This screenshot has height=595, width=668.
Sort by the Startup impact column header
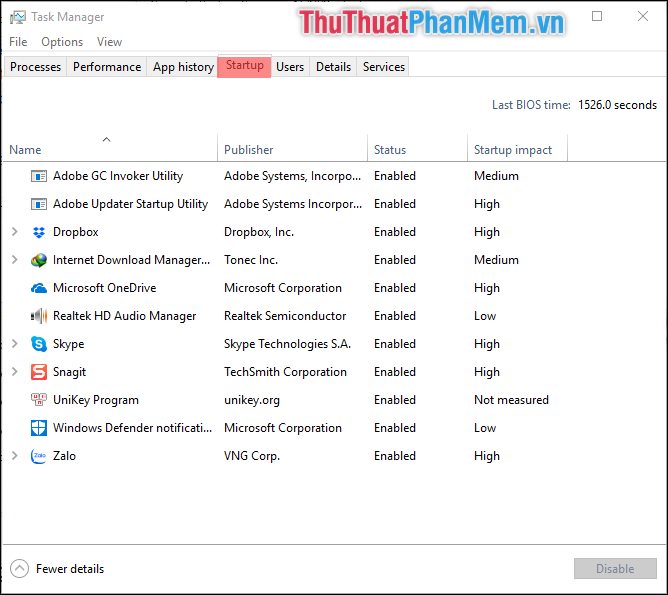click(518, 148)
